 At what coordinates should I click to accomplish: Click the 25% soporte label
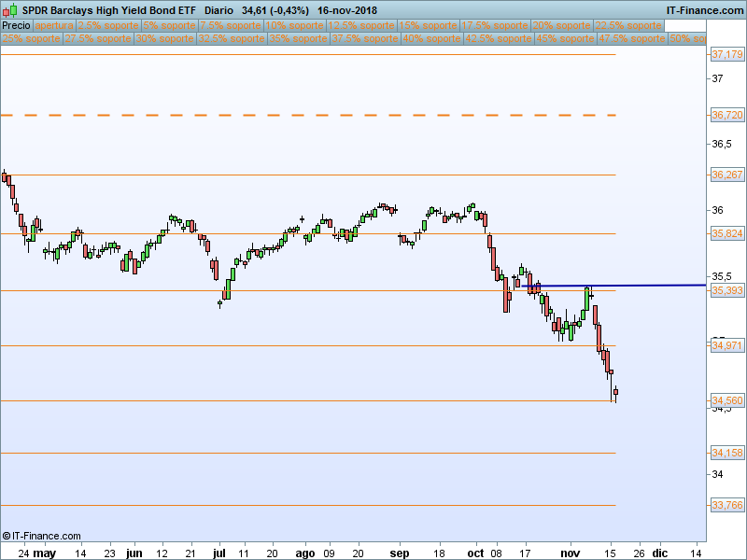[32, 38]
